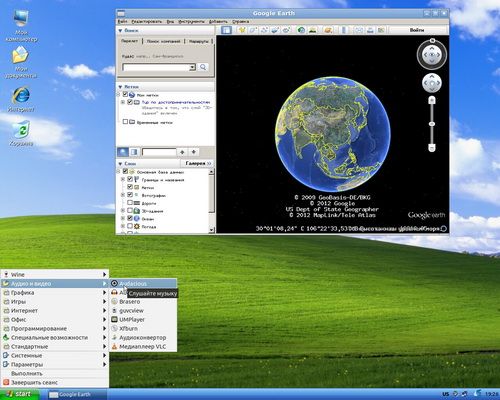Expand the Границы и названия tree node
This screenshot has height=400, width=500.
coord(123,179)
